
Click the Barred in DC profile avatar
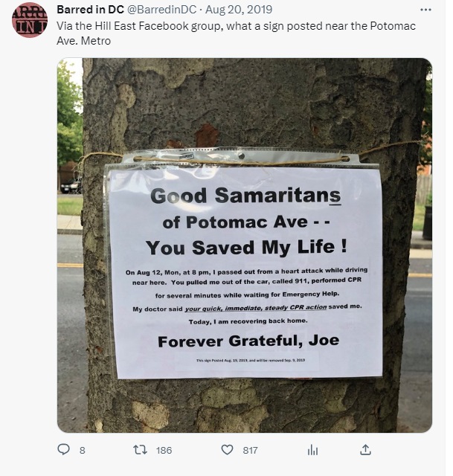click(30, 21)
